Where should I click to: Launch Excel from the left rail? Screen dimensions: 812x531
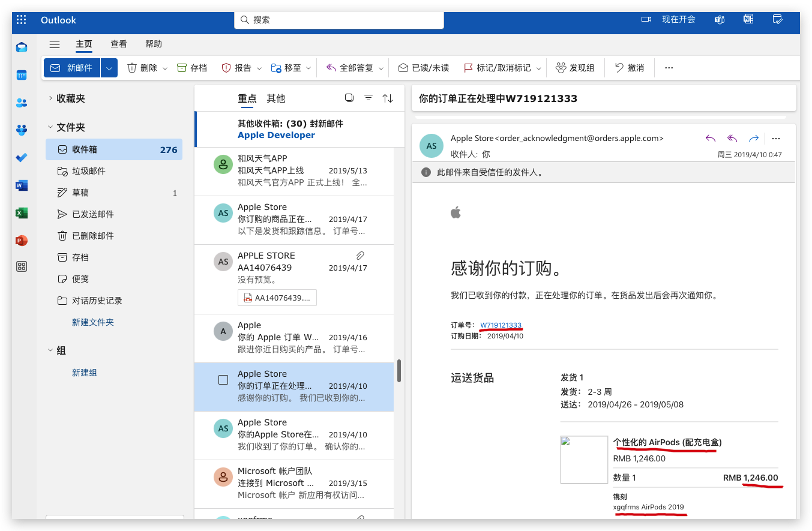pyautogui.click(x=22, y=213)
